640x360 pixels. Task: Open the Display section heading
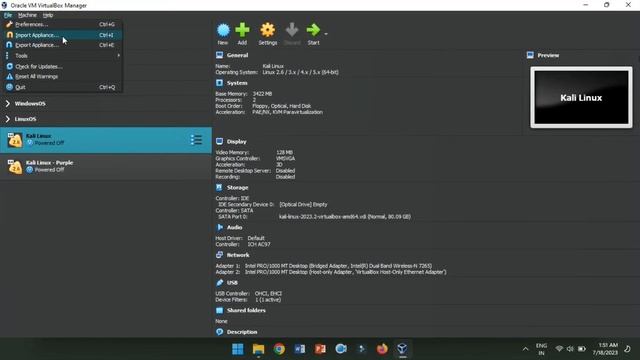[237, 142]
